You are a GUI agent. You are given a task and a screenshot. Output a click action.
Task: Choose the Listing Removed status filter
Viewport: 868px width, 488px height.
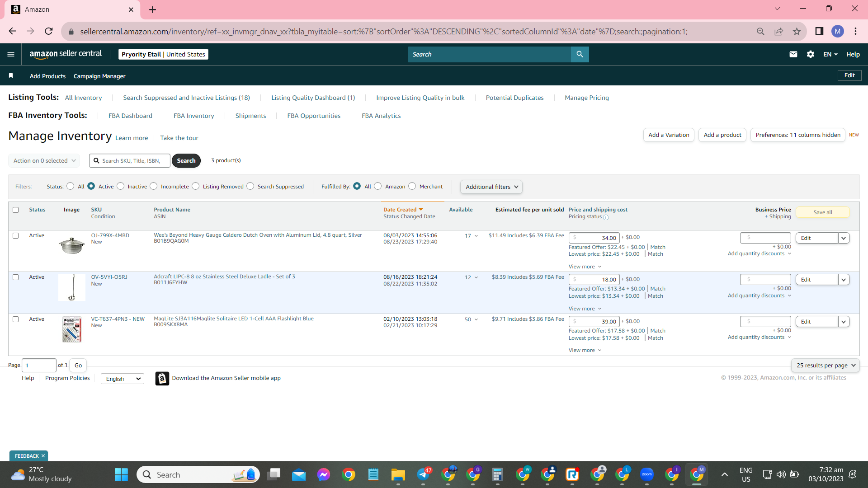click(x=196, y=186)
